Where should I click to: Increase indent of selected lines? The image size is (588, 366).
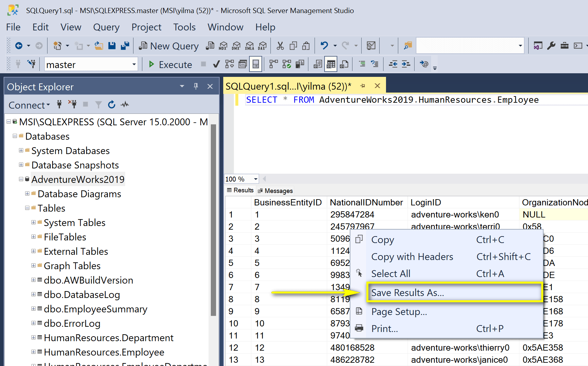click(x=406, y=64)
